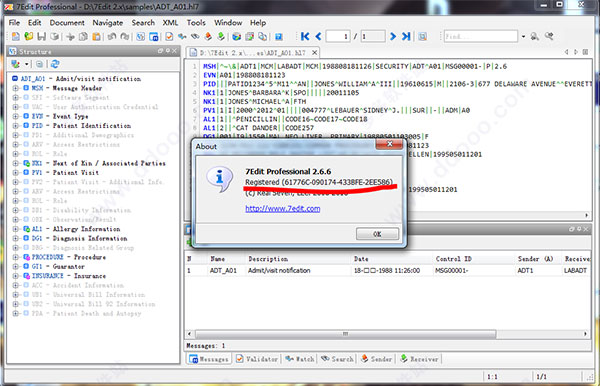Click the Cut scissors icon in toolbar

pos(70,36)
